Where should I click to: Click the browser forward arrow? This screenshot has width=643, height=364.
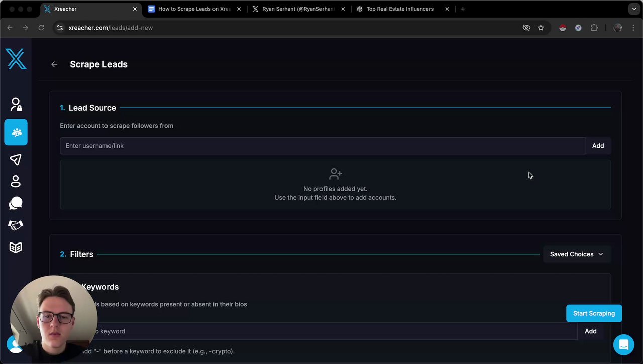25,28
